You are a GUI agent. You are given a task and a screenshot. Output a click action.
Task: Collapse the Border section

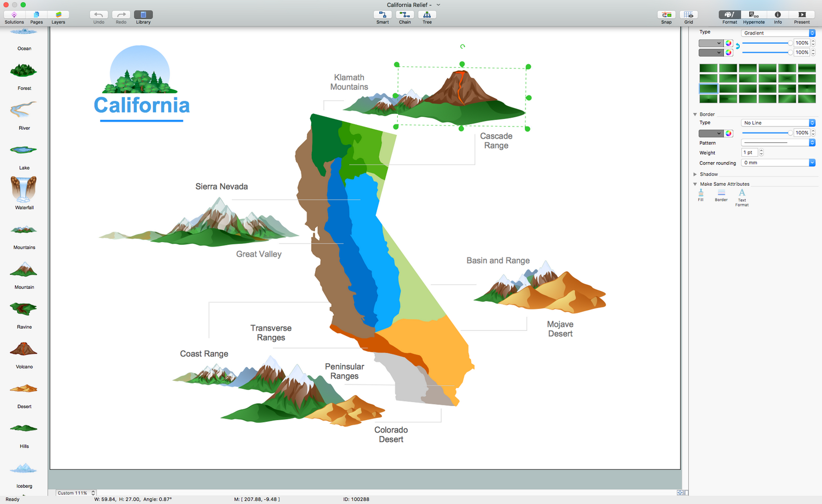coord(695,114)
